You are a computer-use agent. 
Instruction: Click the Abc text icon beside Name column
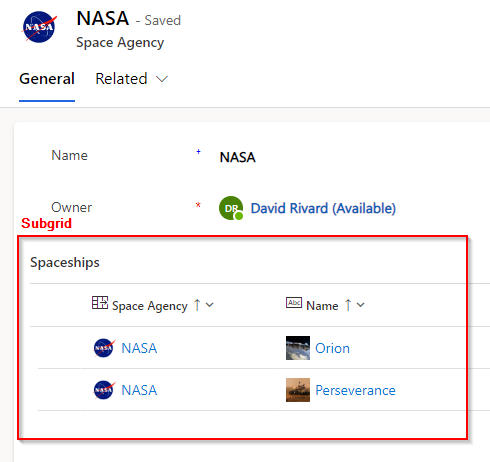click(x=294, y=303)
